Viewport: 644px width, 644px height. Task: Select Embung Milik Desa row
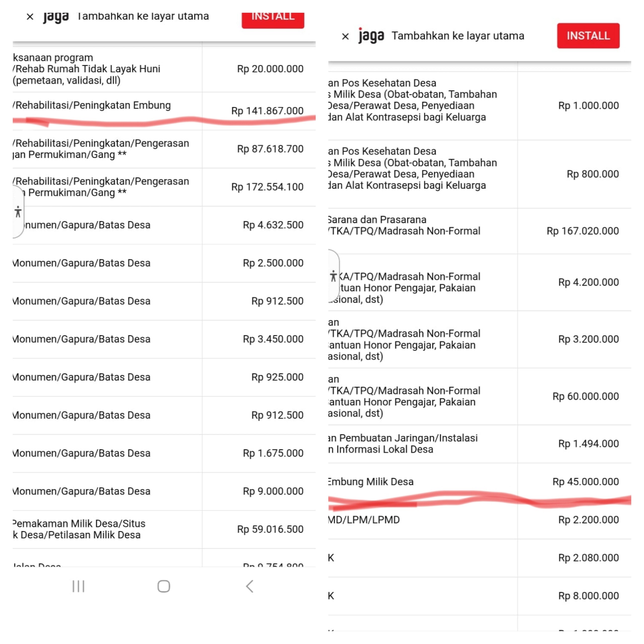click(371, 482)
